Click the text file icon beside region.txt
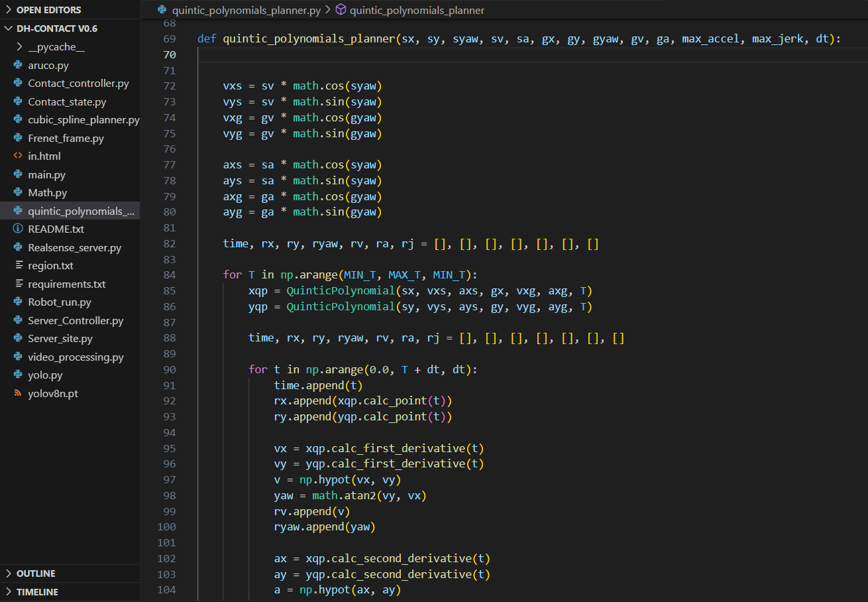868x602 pixels. 18,266
